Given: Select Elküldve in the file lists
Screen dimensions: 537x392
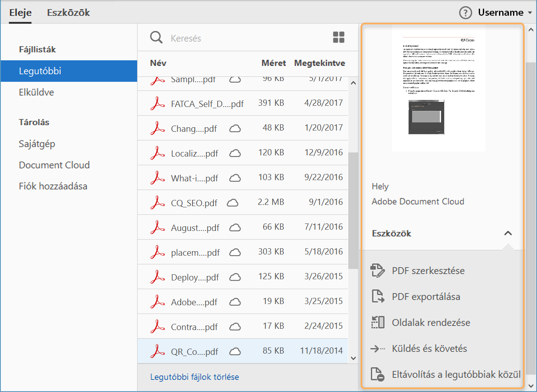Looking at the screenshot, I should (36, 93).
